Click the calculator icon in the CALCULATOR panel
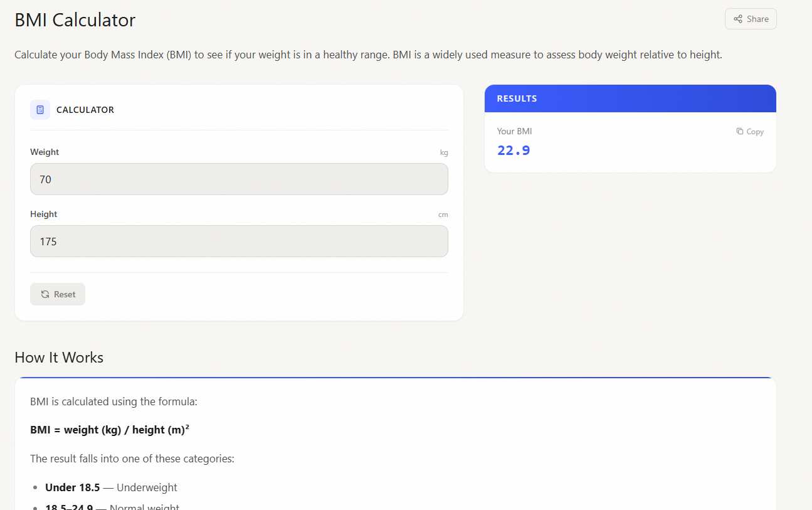 (40, 109)
